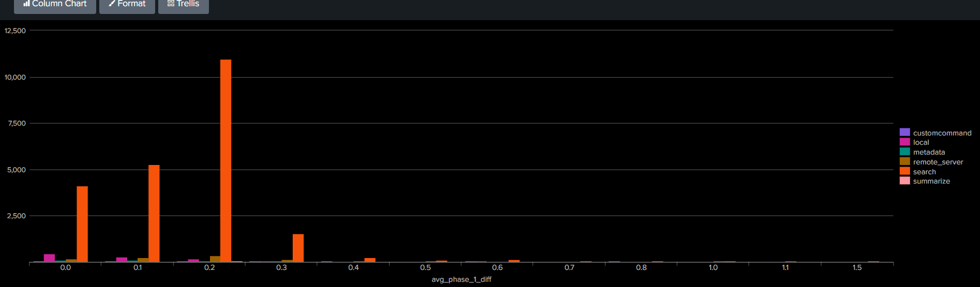This screenshot has width=980, height=287.
Task: Click the orange search bar at 0.3
Action: coord(298,248)
